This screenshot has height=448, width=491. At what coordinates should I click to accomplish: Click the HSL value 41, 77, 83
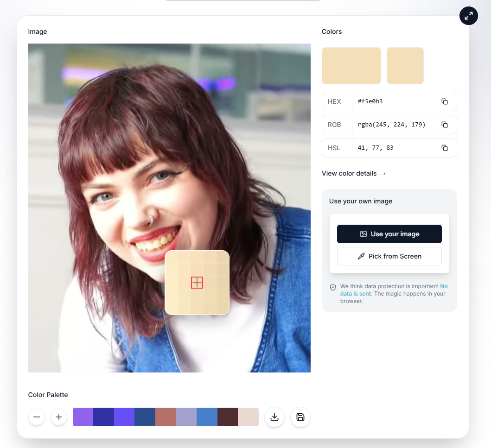coord(376,148)
